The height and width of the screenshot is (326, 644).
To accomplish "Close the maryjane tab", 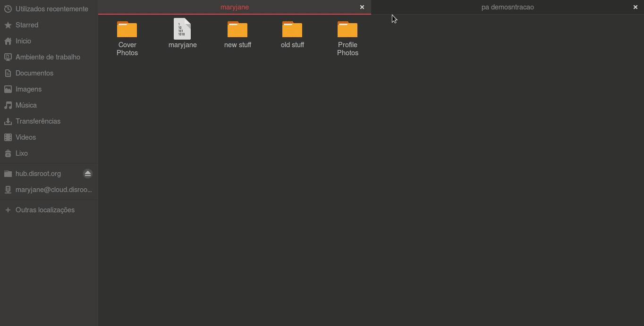I will tap(362, 7).
